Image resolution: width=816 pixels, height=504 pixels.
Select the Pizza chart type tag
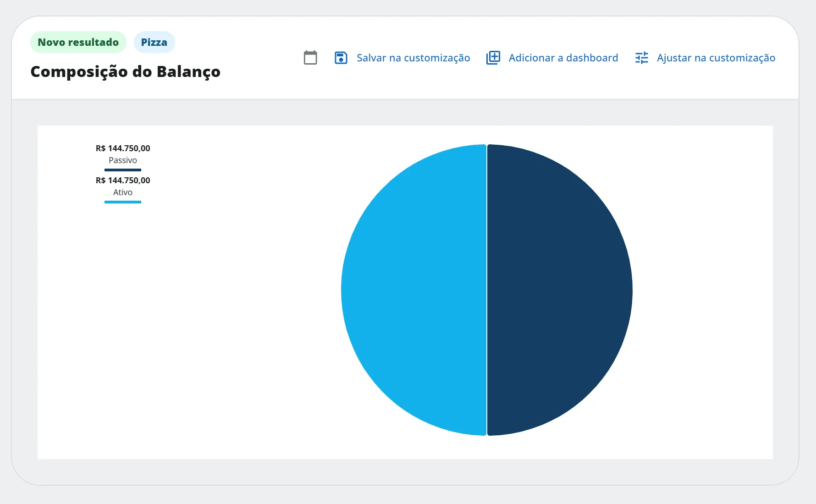[154, 42]
